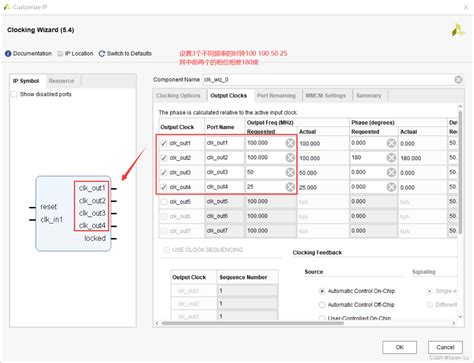474x363 pixels.
Task: Click the horizontal scrollbar under the settings panel
Action: (x=252, y=323)
